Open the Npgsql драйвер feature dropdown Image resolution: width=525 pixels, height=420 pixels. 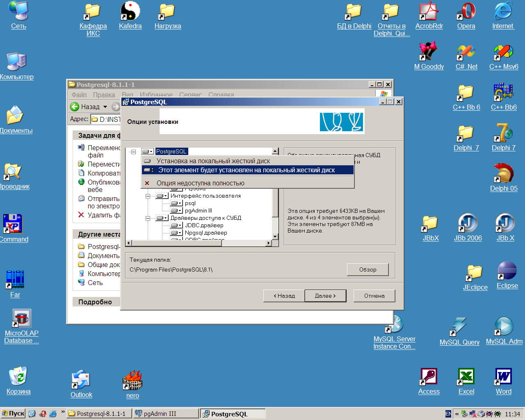click(176, 233)
